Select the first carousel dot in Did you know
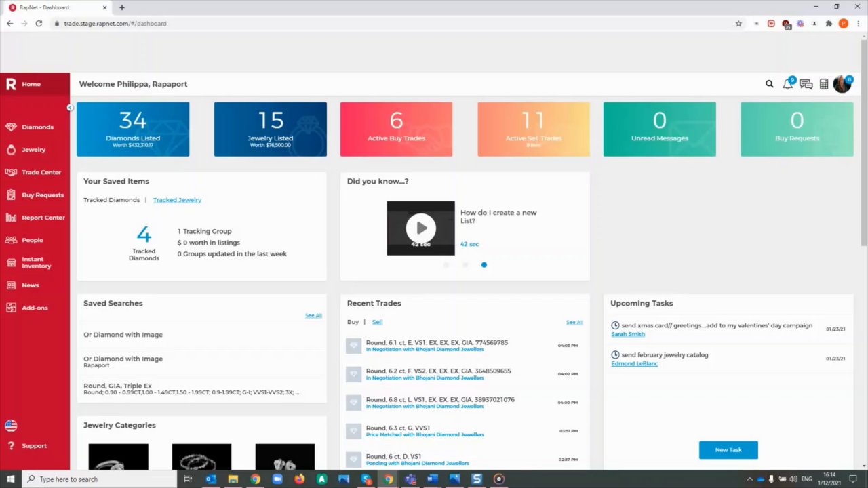Viewport: 868px width, 488px height. point(446,265)
